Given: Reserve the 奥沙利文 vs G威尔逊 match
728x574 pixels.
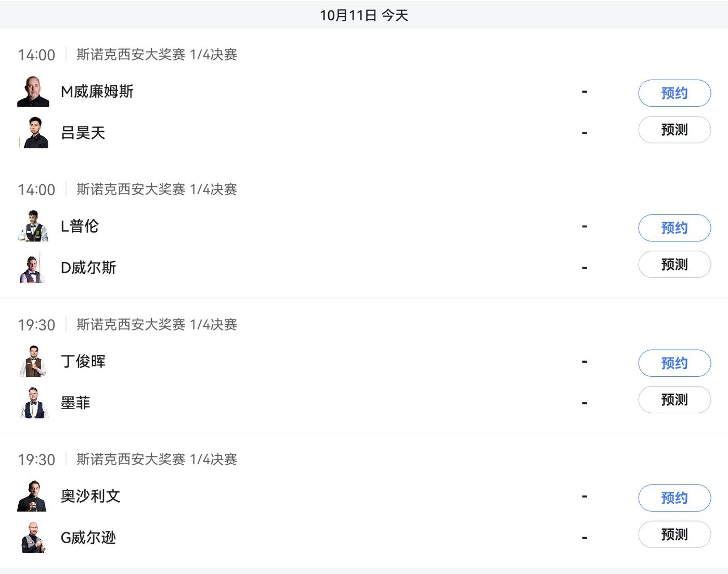Looking at the screenshot, I should (x=674, y=498).
